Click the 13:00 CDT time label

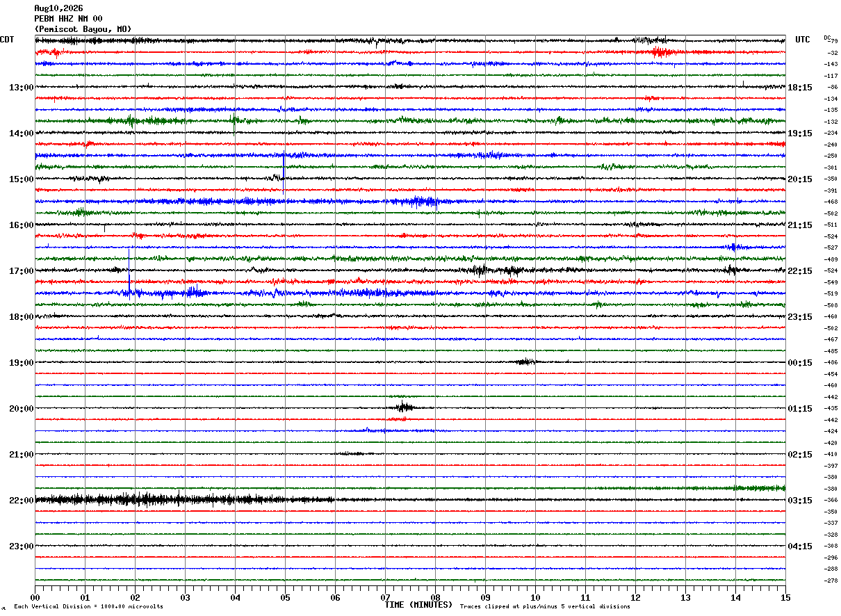[21, 88]
